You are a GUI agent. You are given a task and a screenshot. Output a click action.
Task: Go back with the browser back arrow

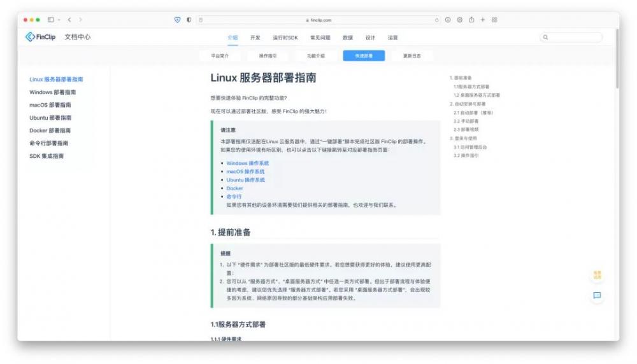pos(69,20)
